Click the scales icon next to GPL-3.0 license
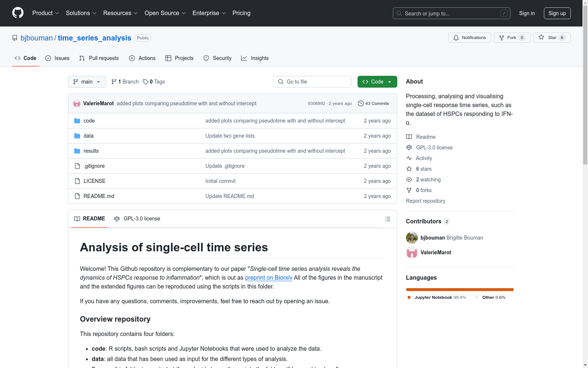Screen dimensions: 588x368 coord(409,148)
